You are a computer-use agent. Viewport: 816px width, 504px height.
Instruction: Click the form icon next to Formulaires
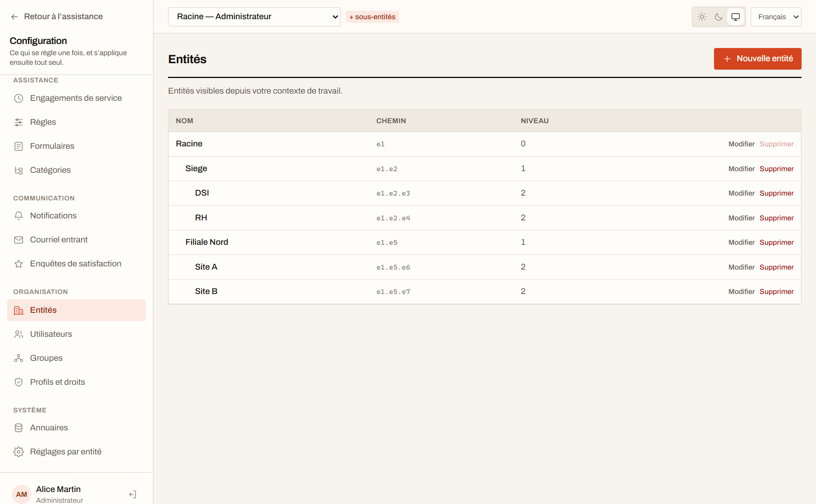18,146
